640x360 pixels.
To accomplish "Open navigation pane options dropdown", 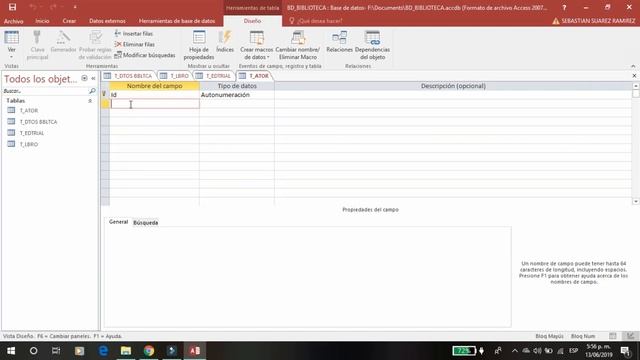I will (x=84, y=78).
